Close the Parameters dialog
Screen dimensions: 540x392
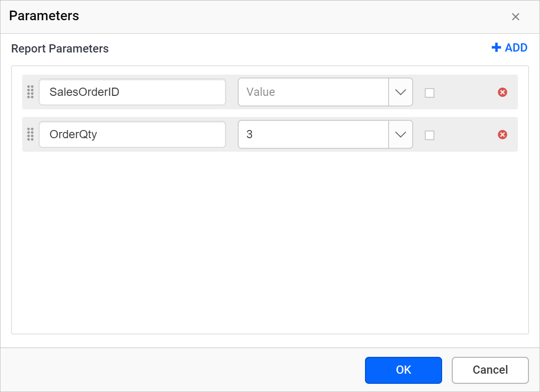pyautogui.click(x=515, y=16)
